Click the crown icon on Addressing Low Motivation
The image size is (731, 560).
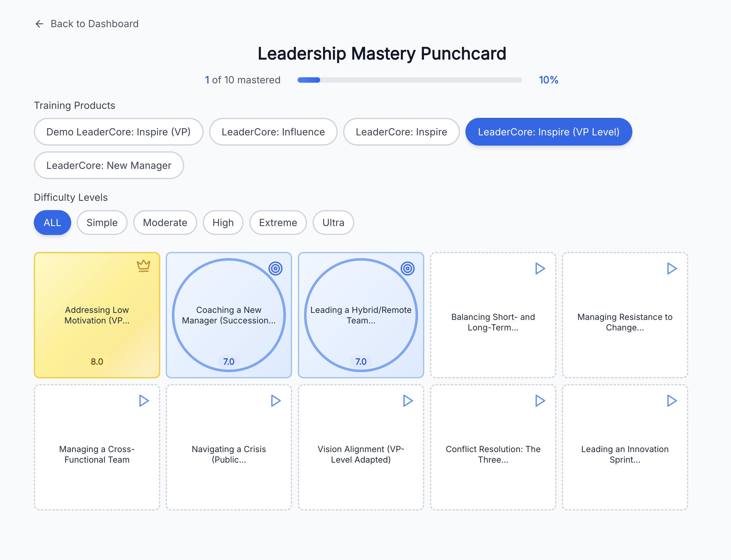pyautogui.click(x=143, y=265)
